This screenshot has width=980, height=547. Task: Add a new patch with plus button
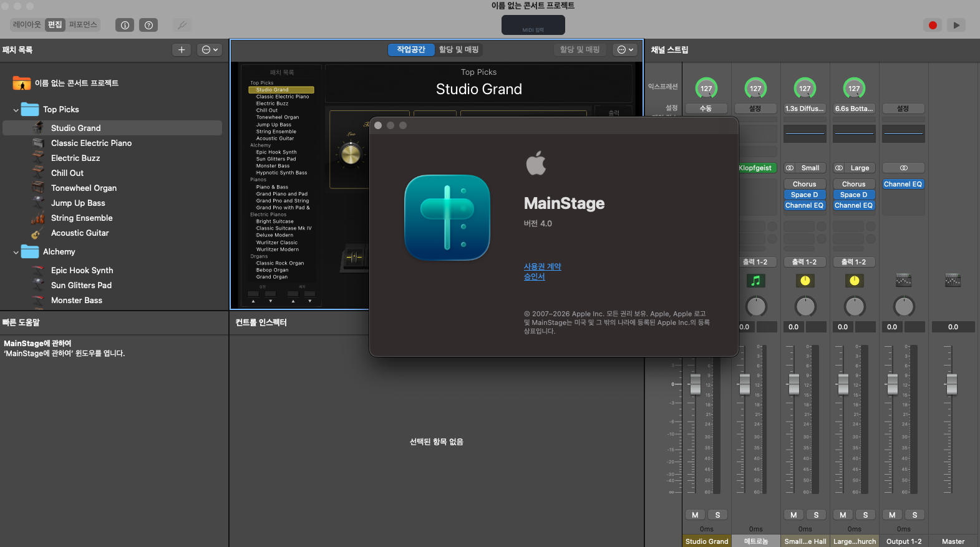(182, 50)
